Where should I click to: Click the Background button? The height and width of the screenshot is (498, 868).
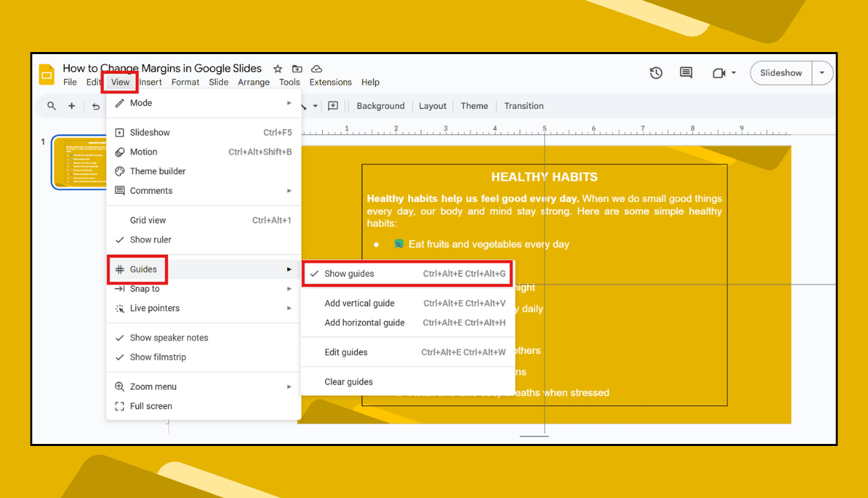click(380, 105)
